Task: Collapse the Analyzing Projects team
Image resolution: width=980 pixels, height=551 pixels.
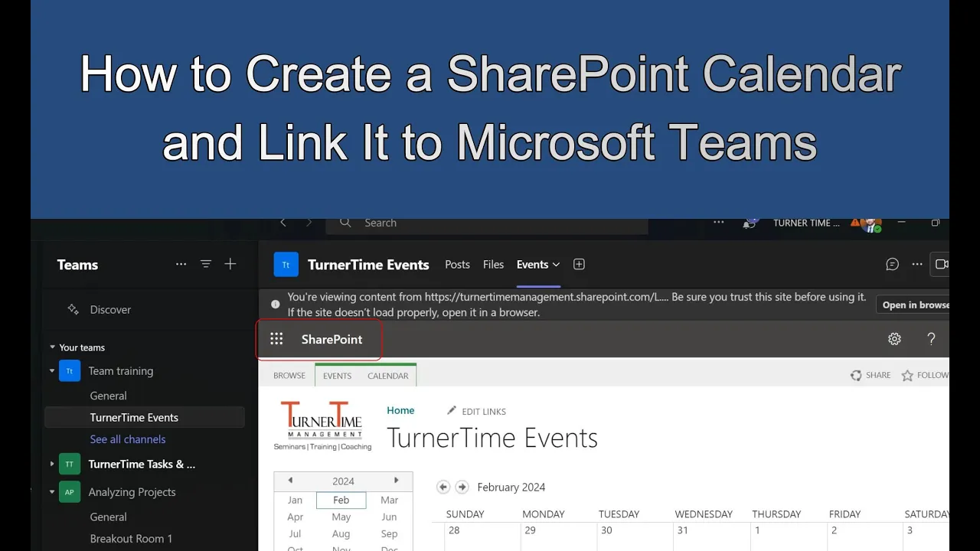Action: tap(52, 492)
